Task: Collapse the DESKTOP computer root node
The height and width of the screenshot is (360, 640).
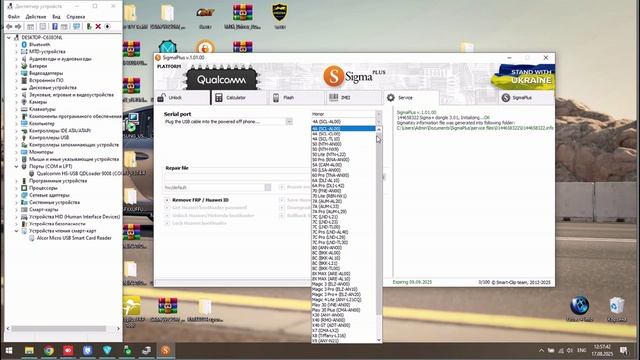Action: tap(9, 38)
